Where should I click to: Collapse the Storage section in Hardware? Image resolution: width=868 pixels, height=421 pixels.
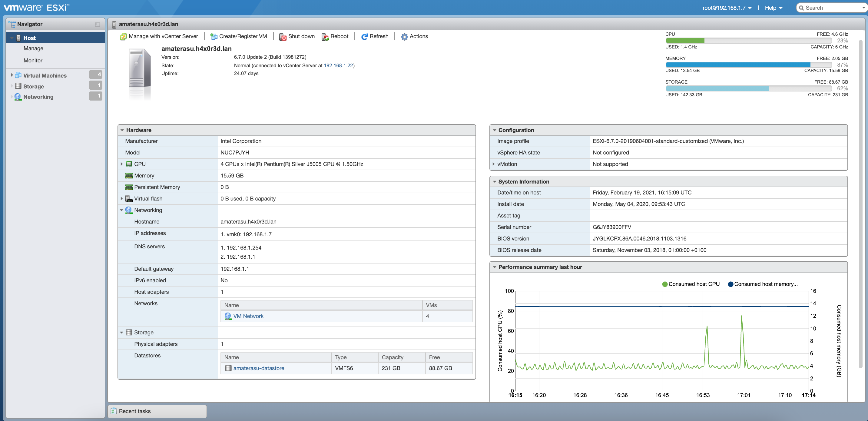[122, 332]
